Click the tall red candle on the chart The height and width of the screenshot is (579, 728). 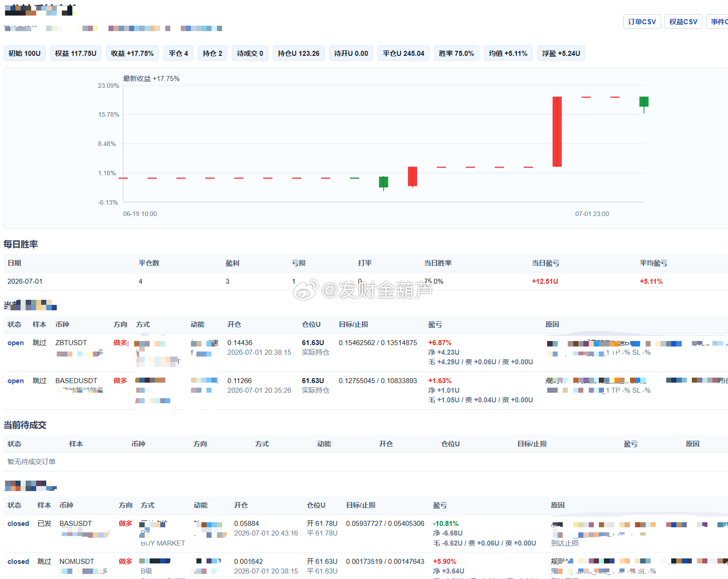coord(557,131)
